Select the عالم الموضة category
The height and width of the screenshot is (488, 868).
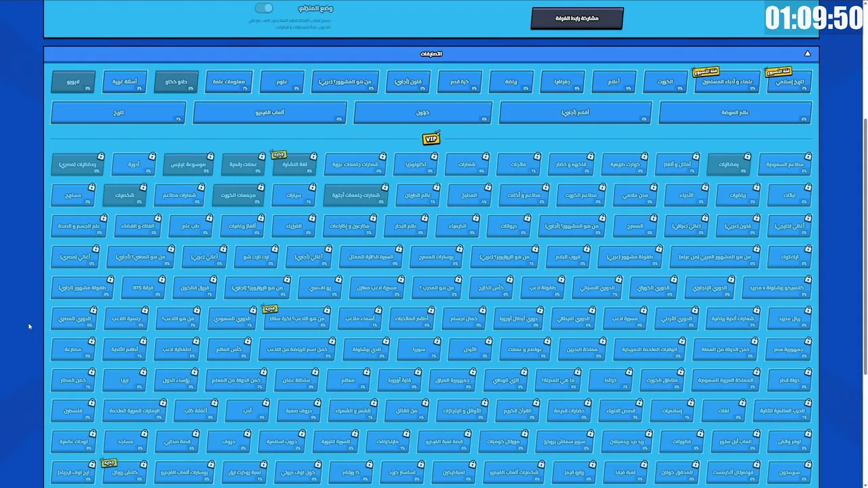point(735,113)
